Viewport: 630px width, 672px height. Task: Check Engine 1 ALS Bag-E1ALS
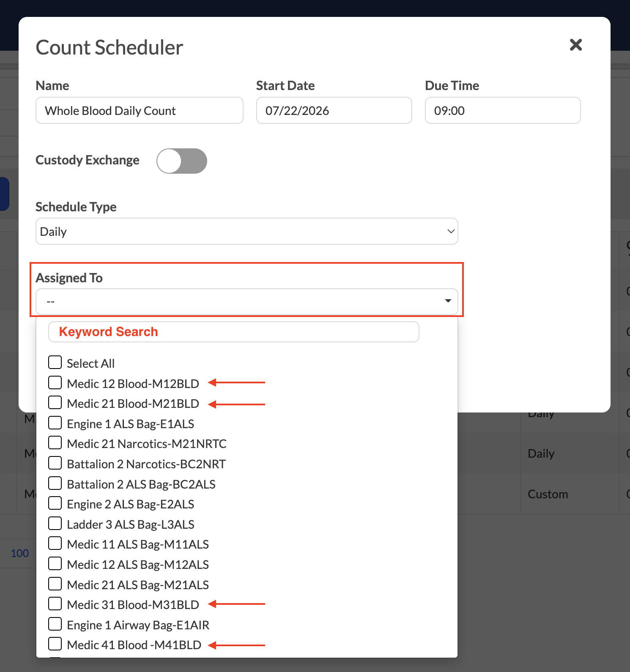pyautogui.click(x=55, y=423)
